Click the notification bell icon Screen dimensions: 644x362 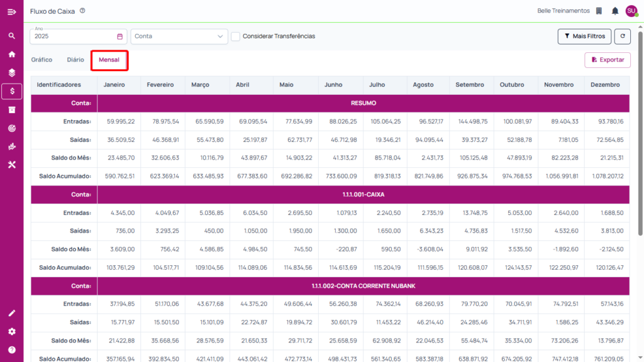click(615, 11)
